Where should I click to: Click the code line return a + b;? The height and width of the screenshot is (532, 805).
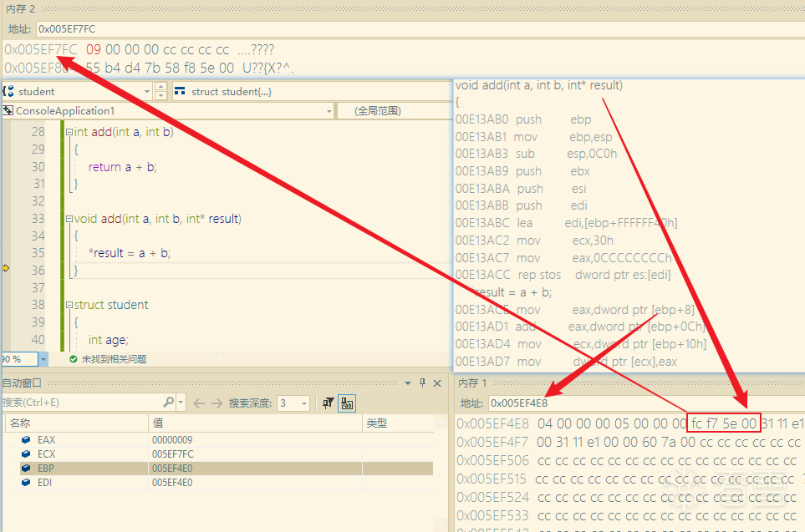(x=123, y=167)
